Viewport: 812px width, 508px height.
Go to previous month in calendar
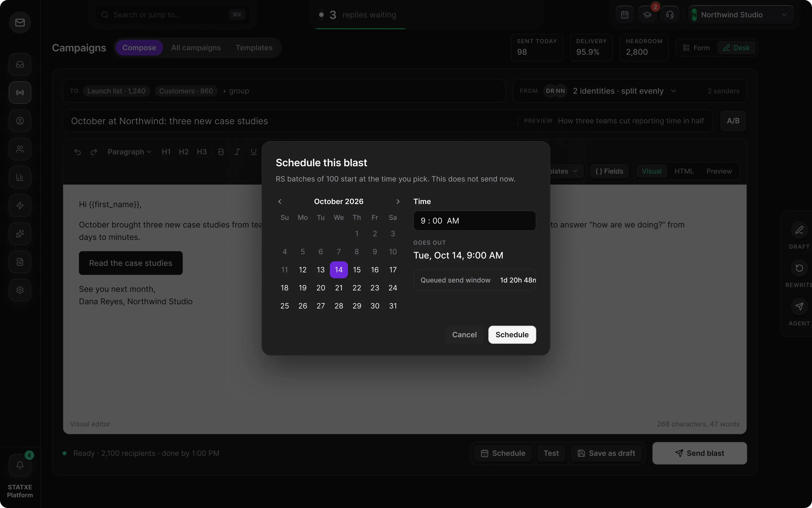280,202
